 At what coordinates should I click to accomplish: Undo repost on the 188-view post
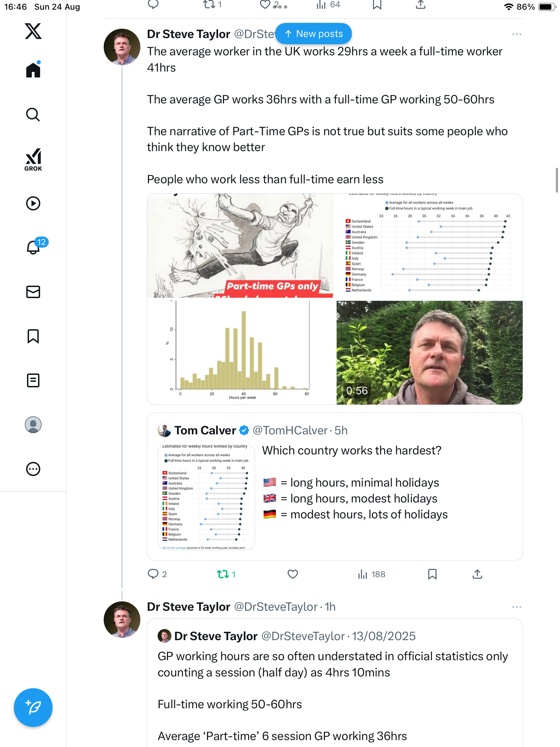[x=223, y=574]
